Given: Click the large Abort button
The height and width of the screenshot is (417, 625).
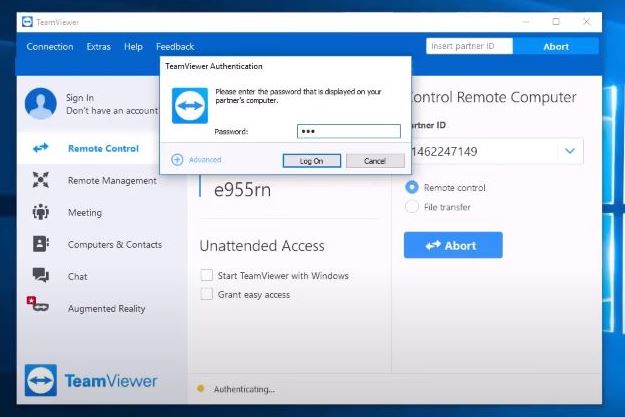Looking at the screenshot, I should coord(453,245).
